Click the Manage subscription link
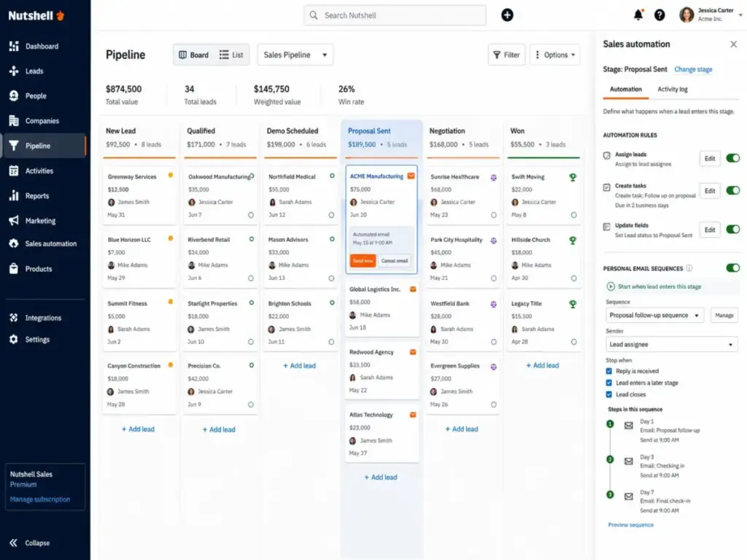 (x=40, y=499)
